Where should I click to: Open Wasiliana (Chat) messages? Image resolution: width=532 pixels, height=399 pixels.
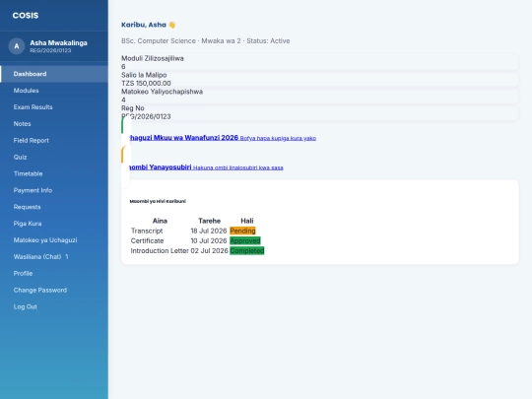(x=54, y=257)
